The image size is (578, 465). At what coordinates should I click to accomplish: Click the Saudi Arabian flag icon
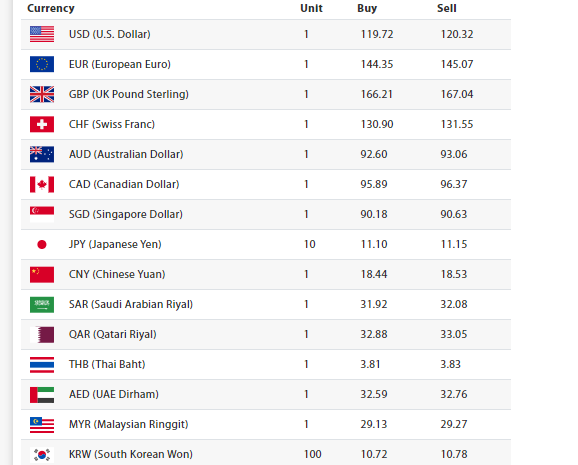click(x=42, y=304)
